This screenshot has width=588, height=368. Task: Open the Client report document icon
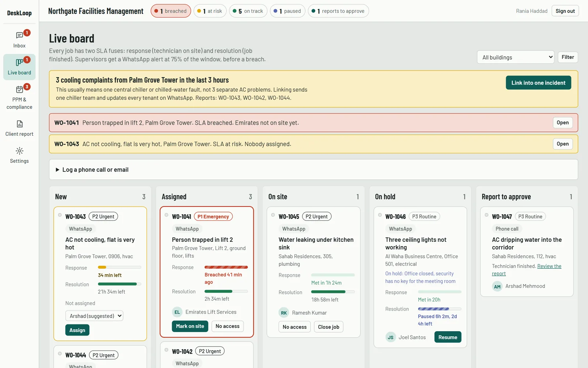coord(19,124)
